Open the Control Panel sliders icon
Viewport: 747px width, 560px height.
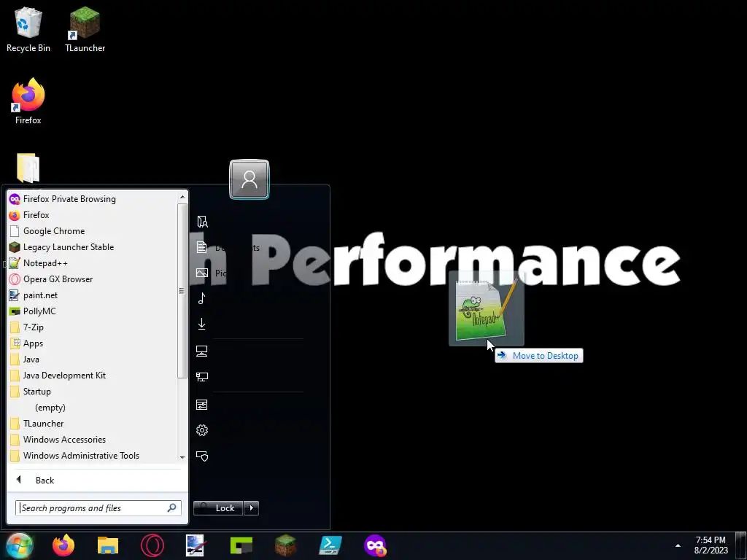[202, 405]
